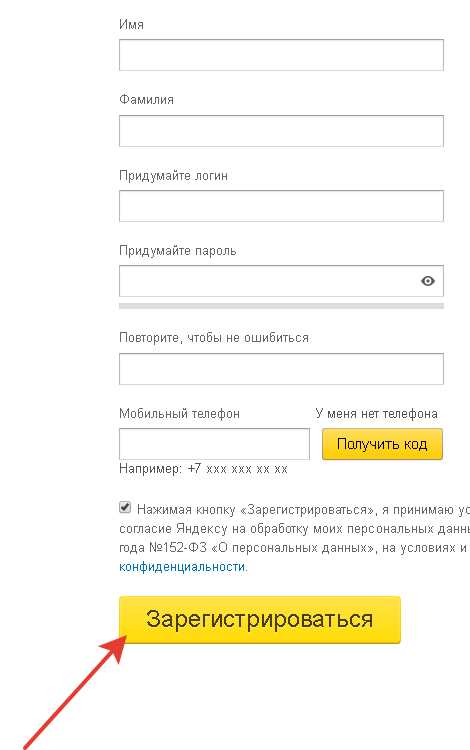The width and height of the screenshot is (470, 750).
Task: Open the конфиденциальности link
Action: (182, 567)
